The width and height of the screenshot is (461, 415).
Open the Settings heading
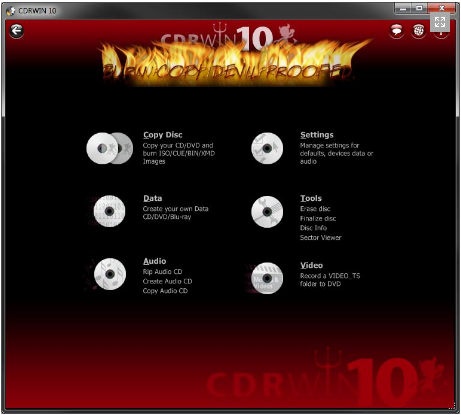coord(317,135)
